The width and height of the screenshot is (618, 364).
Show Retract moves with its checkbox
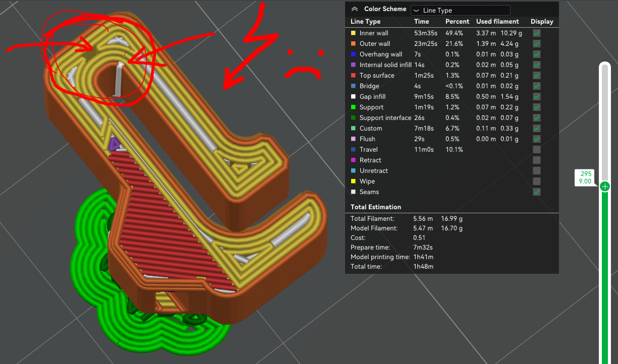(x=537, y=160)
